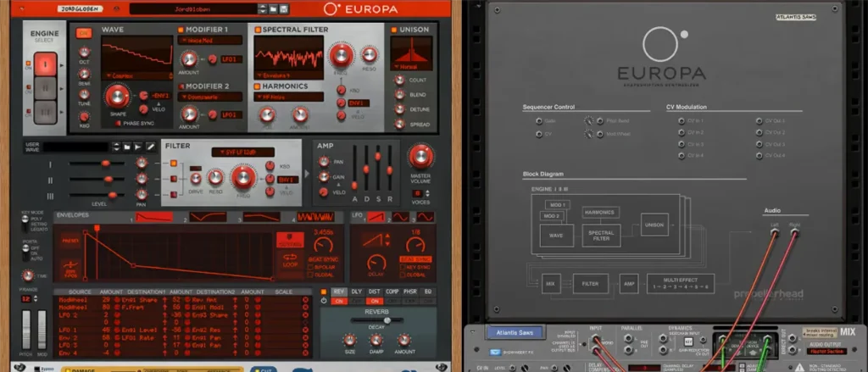Select Engine III button

click(x=46, y=111)
